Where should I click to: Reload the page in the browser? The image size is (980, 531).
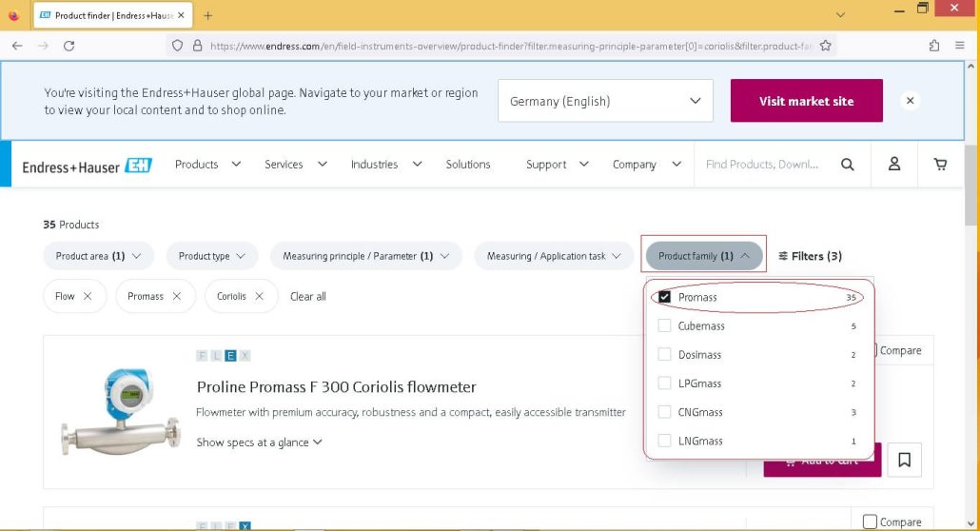[x=69, y=46]
